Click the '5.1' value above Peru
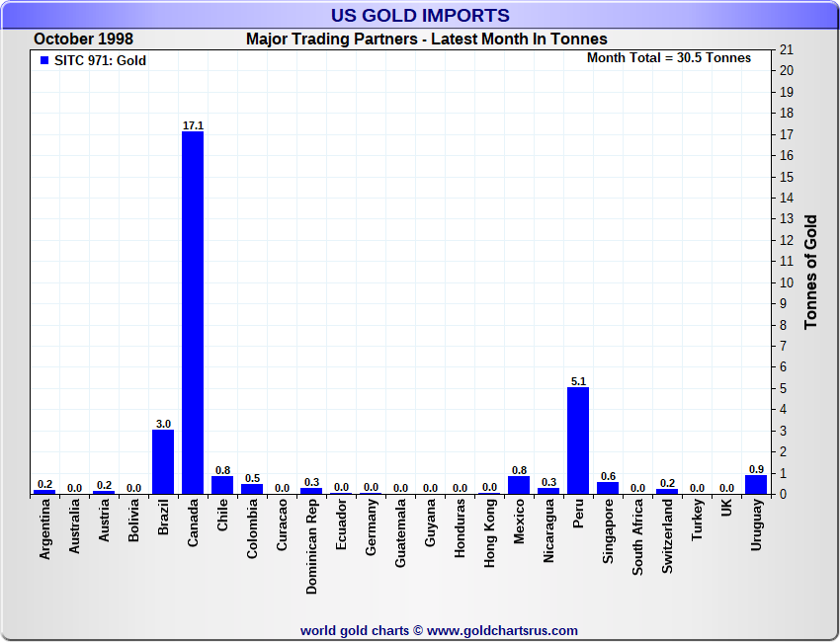 [578, 381]
